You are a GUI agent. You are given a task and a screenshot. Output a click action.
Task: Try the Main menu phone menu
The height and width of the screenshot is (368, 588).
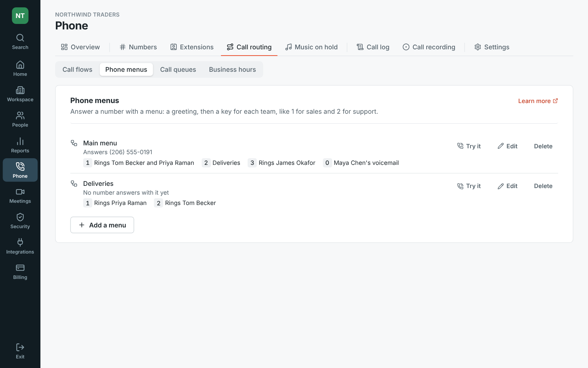(469, 146)
